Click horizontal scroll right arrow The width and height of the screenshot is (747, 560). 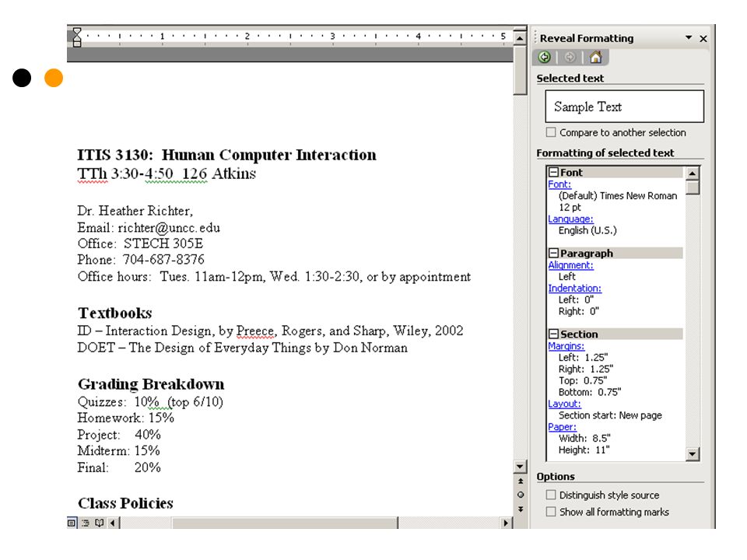[506, 523]
